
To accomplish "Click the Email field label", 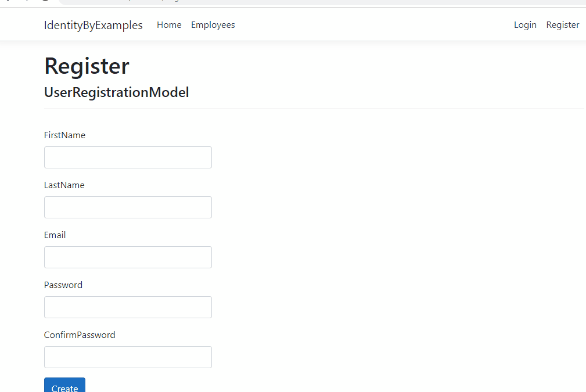I will pos(55,235).
